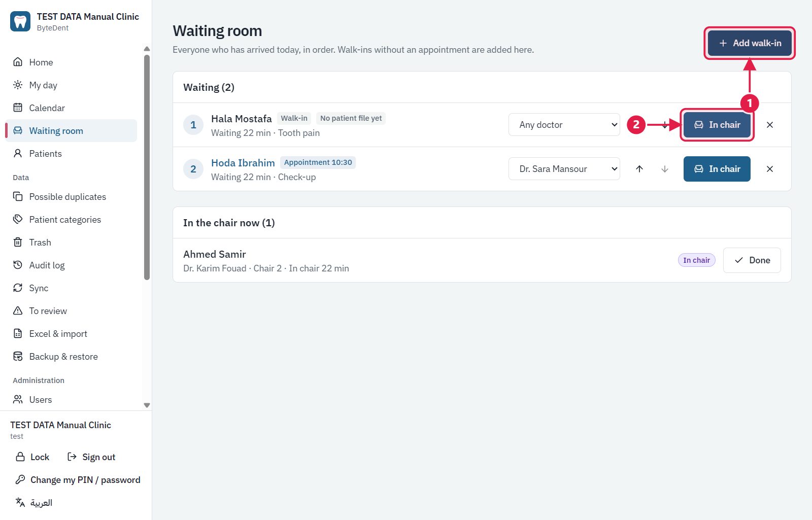Open doctor dropdown for Hoda Ibrahim
Image resolution: width=812 pixels, height=520 pixels.
click(564, 169)
